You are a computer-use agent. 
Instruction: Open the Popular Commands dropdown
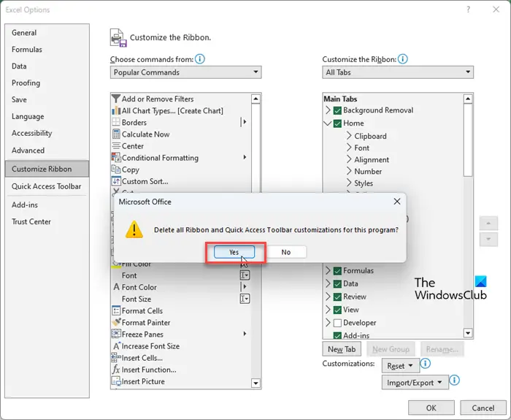pos(185,72)
